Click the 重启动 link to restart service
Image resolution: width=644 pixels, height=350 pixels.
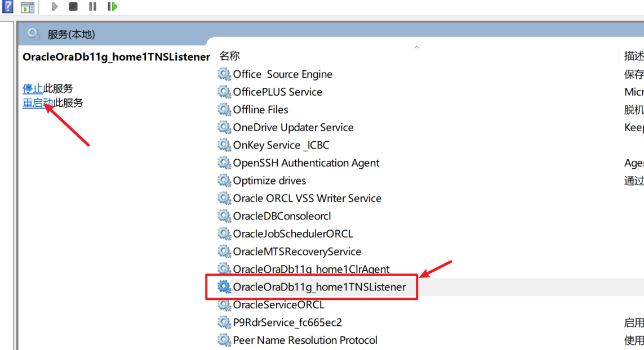[x=38, y=103]
